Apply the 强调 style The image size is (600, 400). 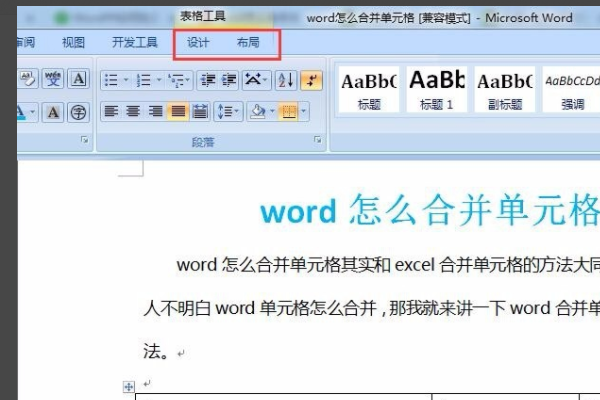click(572, 90)
